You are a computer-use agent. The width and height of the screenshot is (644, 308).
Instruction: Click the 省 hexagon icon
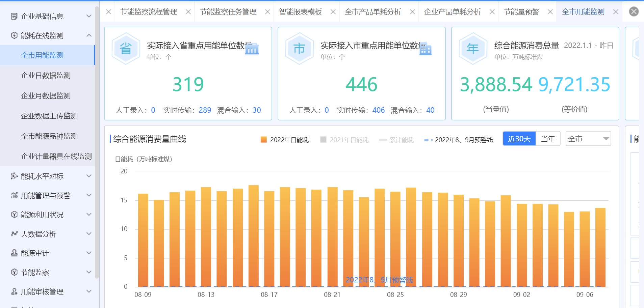126,49
